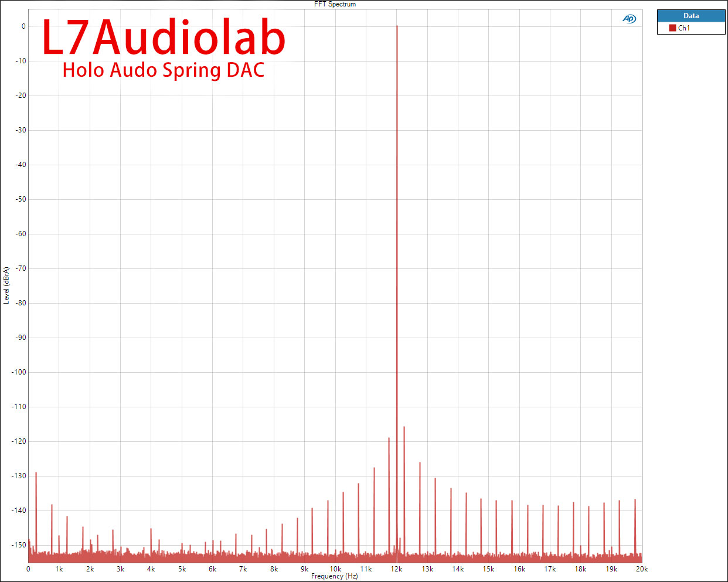Click the 6k frequency axis label
Image resolution: width=728 pixels, height=582 pixels.
point(212,569)
